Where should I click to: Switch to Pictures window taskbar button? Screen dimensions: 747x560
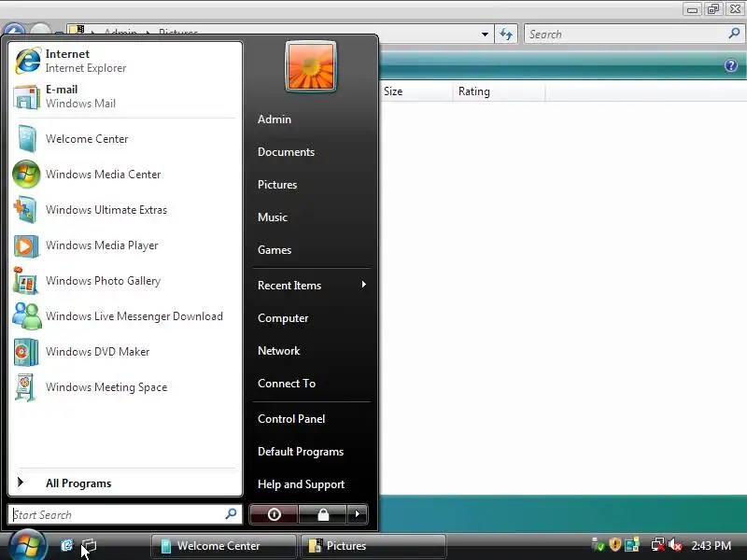coord(373,546)
